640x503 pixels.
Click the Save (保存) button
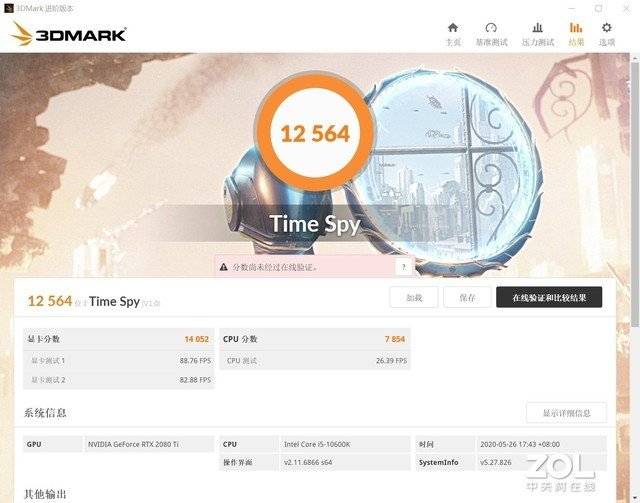(x=467, y=298)
